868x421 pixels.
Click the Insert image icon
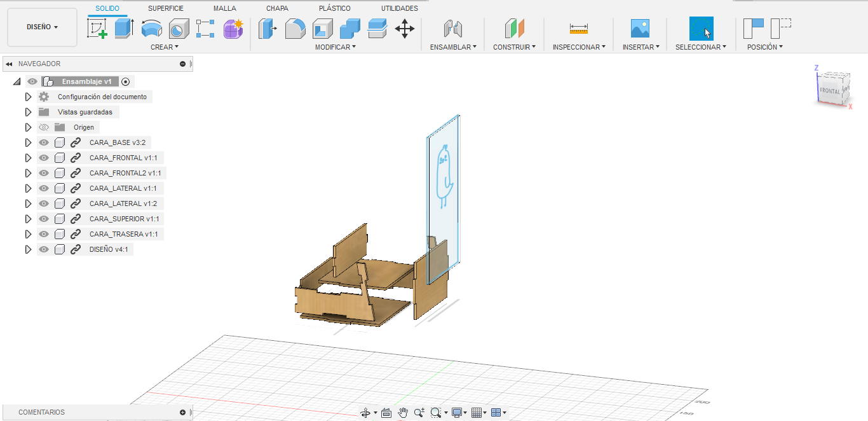pos(640,29)
